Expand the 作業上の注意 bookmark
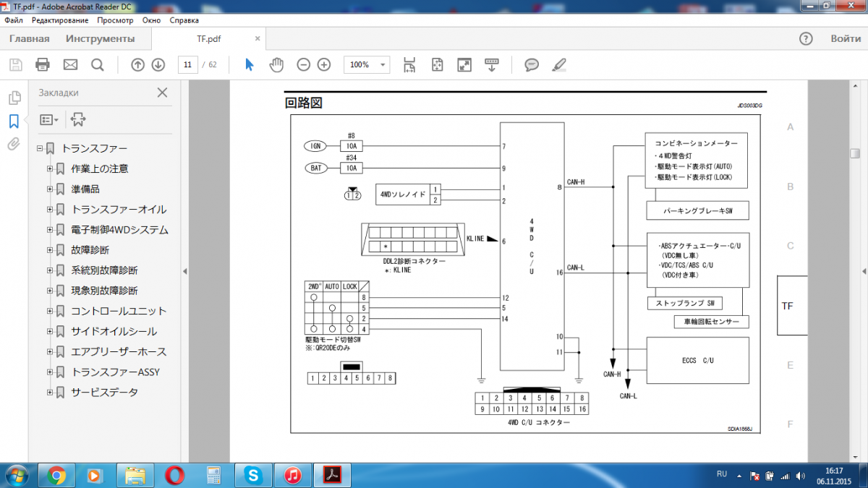Viewport: 868px width, 488px height. (x=51, y=169)
